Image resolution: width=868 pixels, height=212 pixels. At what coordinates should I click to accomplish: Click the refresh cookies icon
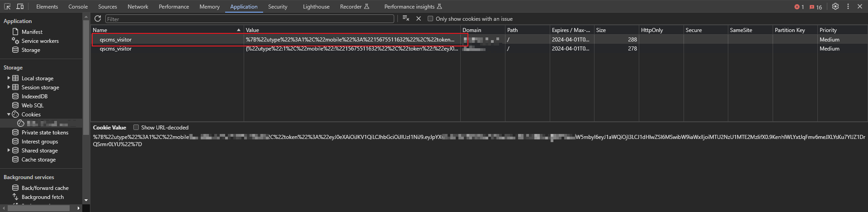click(98, 18)
